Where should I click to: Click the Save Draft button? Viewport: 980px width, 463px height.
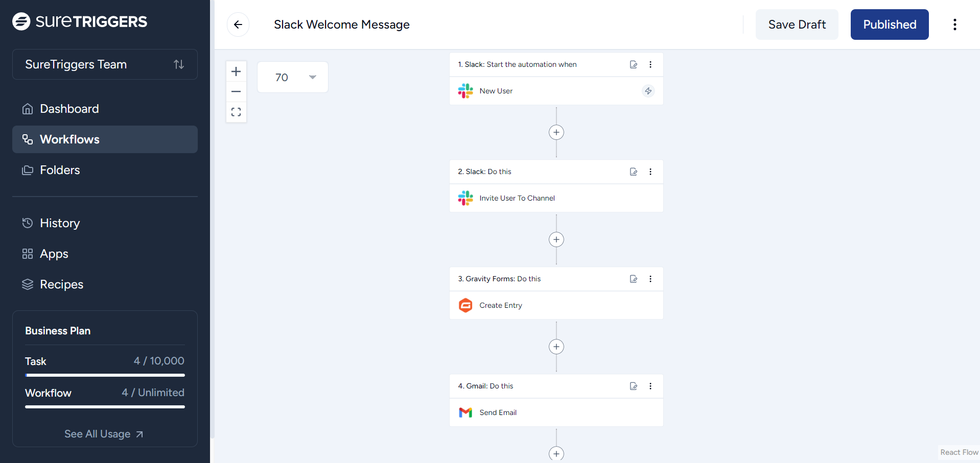coord(797,24)
